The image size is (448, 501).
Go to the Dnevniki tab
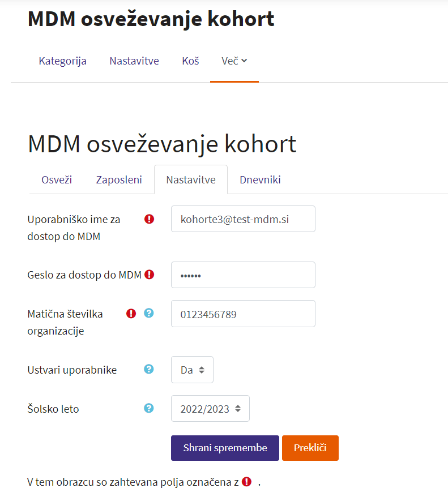point(260,180)
